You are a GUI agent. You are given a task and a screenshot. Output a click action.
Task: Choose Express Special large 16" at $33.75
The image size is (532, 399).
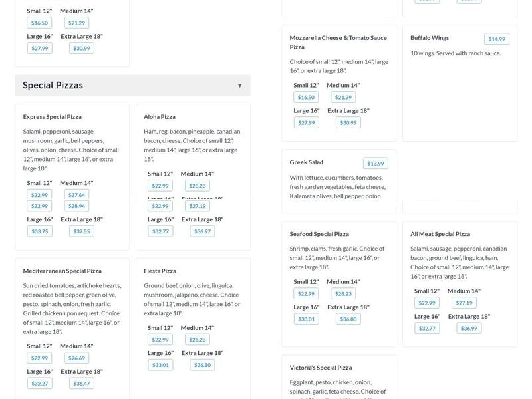[x=39, y=231]
